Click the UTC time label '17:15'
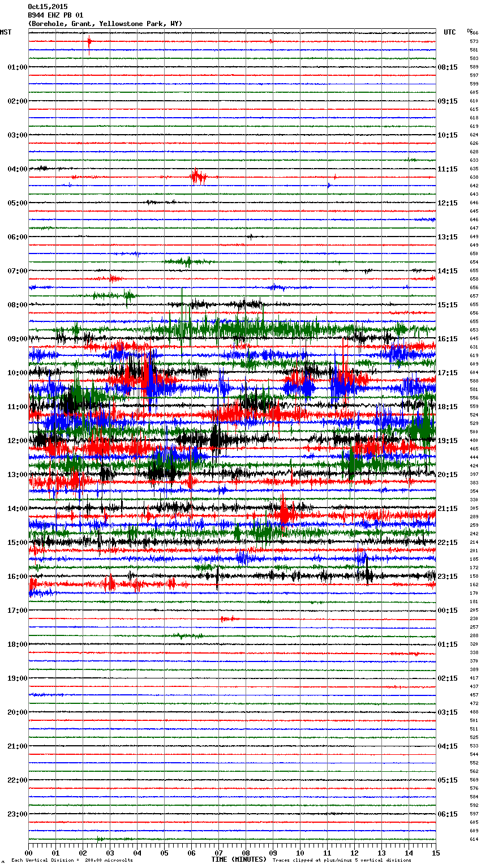Image resolution: width=481 pixels, height=868 pixels. tap(448, 373)
